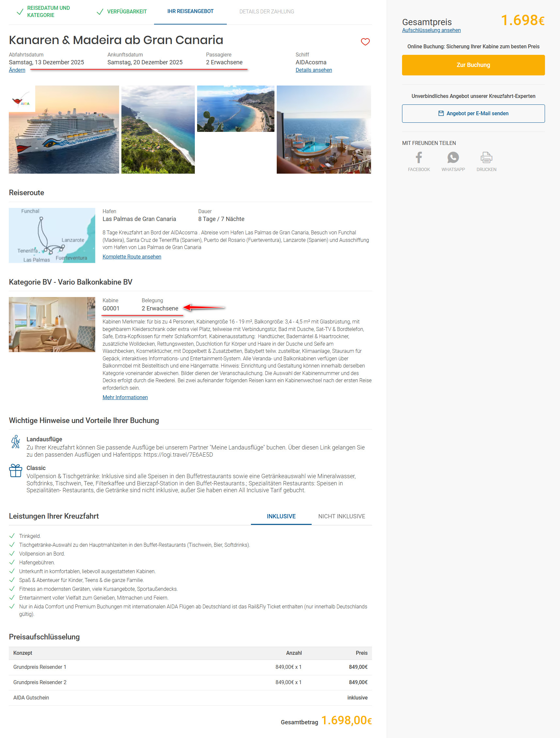
Task: Switch to the Nicht Inklusive tab
Action: point(342,516)
